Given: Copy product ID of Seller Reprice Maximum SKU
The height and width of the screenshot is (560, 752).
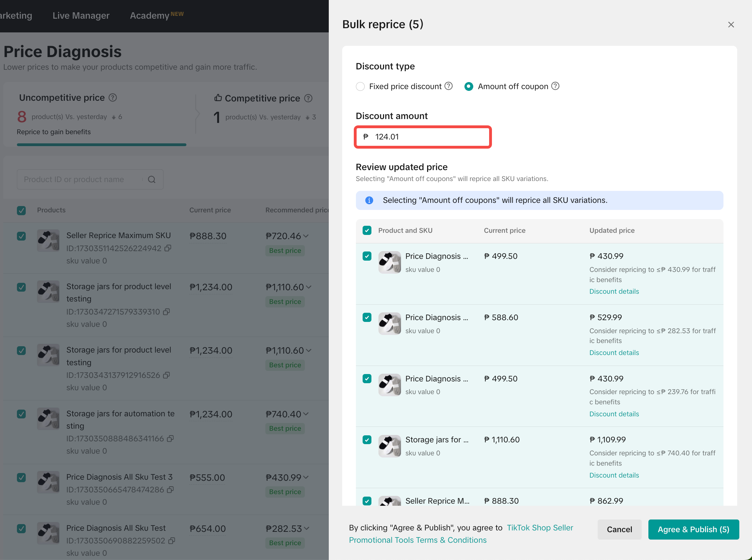Looking at the screenshot, I should (x=168, y=248).
